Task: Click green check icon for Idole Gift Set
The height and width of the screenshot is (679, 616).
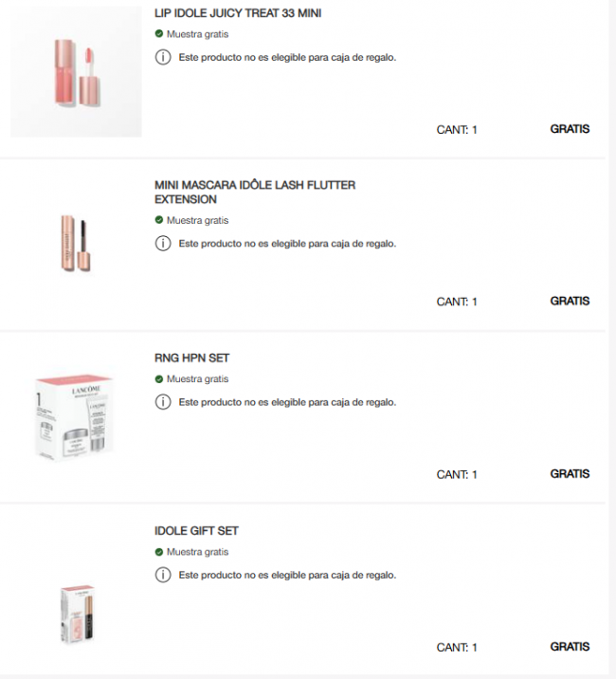Action: click(x=159, y=552)
